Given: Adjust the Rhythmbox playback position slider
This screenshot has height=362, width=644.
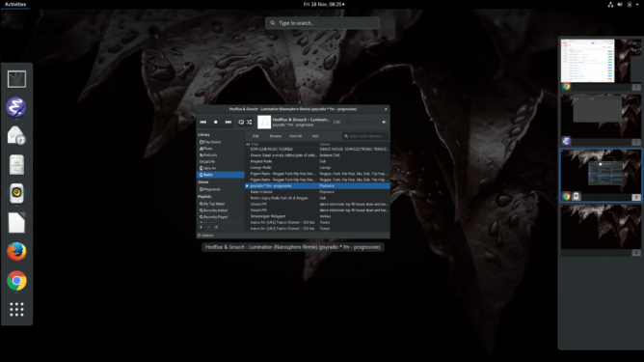Looking at the screenshot, I should pos(362,123).
